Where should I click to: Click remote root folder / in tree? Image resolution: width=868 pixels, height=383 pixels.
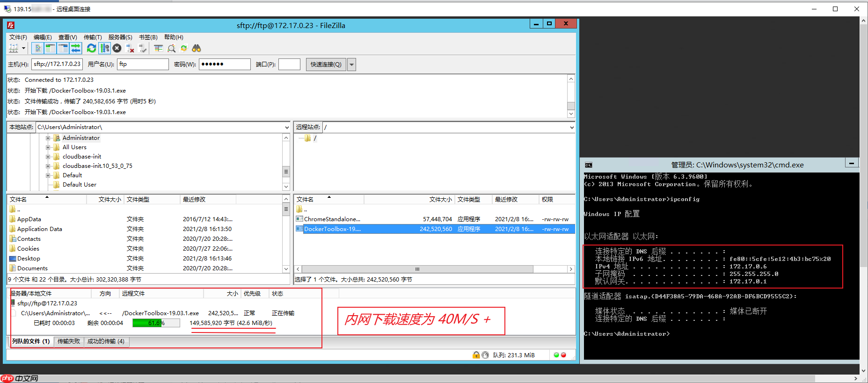pos(315,138)
